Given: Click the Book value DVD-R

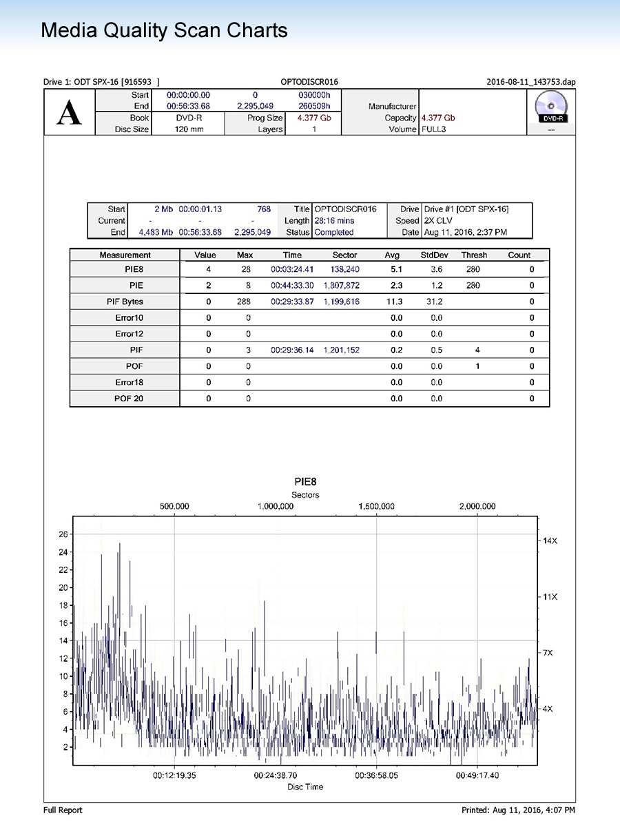Looking at the screenshot, I should tap(189, 118).
